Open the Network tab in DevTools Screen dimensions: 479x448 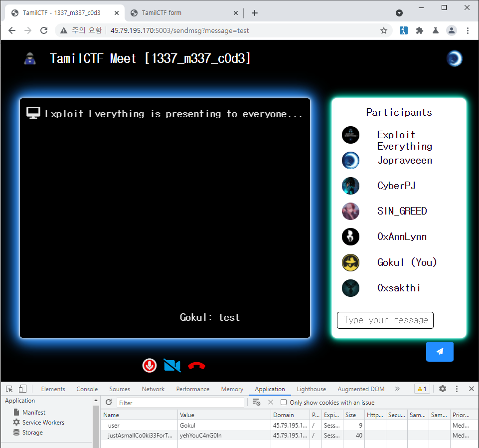point(153,389)
